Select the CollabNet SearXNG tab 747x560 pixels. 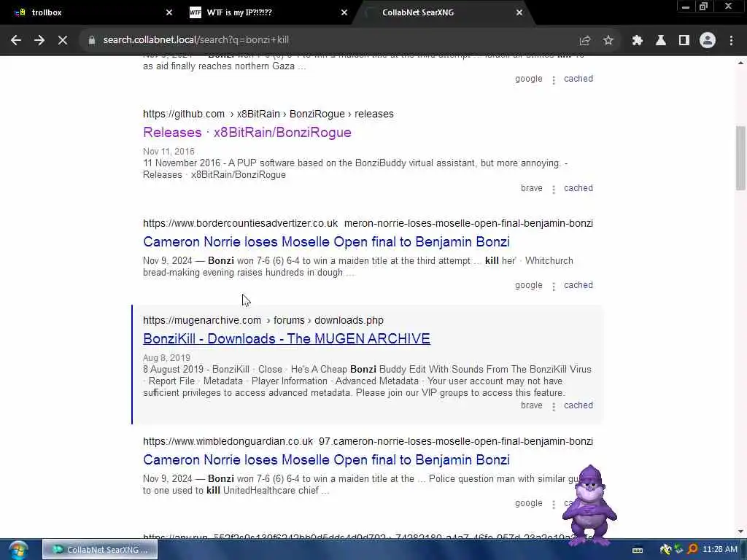pyautogui.click(x=443, y=12)
